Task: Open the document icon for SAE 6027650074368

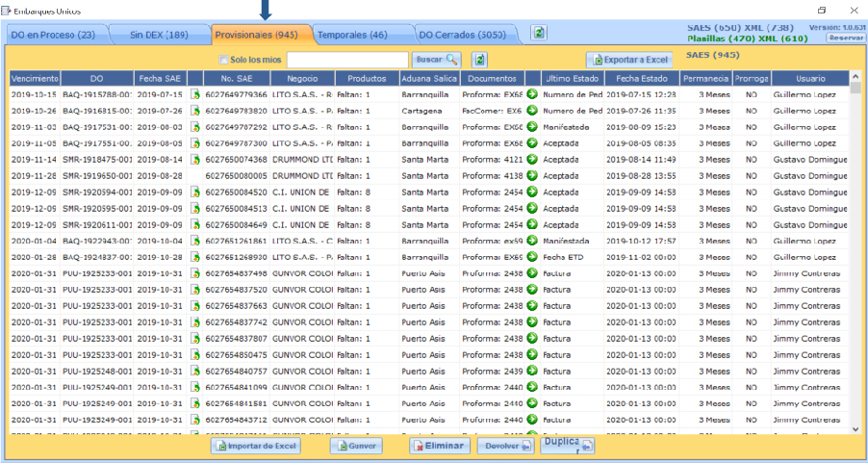Action: click(x=195, y=160)
